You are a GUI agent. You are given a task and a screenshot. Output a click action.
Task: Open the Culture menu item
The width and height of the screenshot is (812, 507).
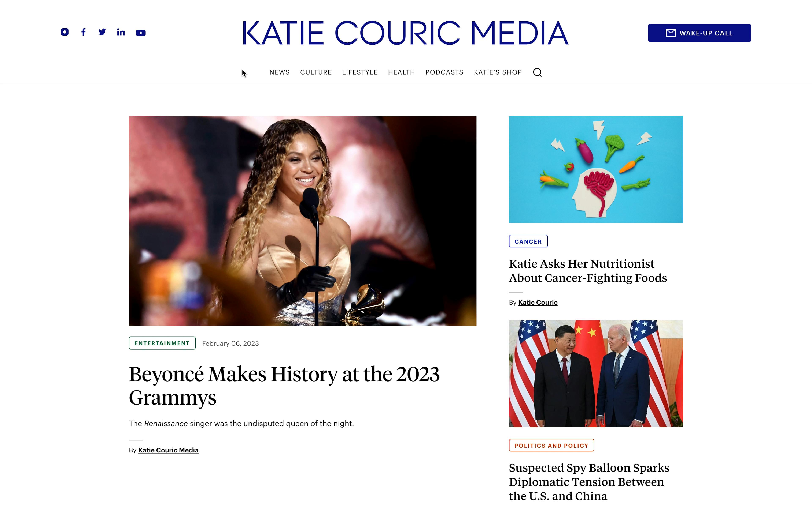tap(316, 72)
